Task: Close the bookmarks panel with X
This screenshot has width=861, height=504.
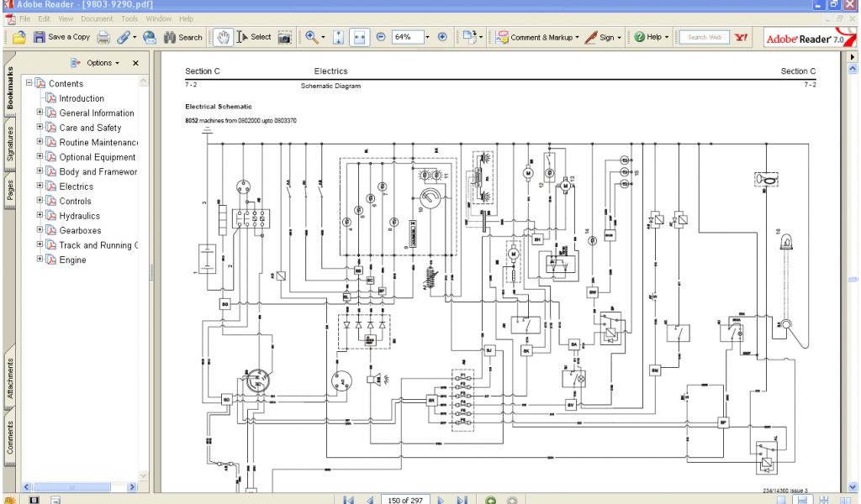Action: tap(135, 63)
